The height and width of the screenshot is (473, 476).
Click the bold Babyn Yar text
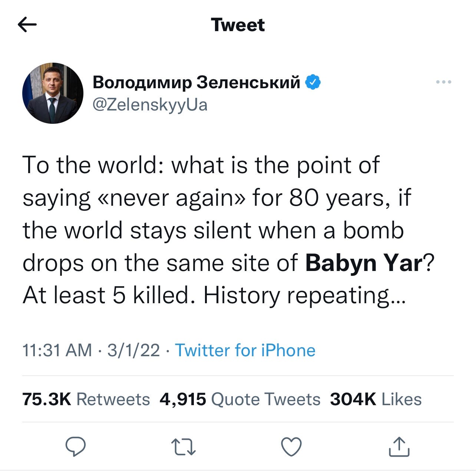(364, 263)
